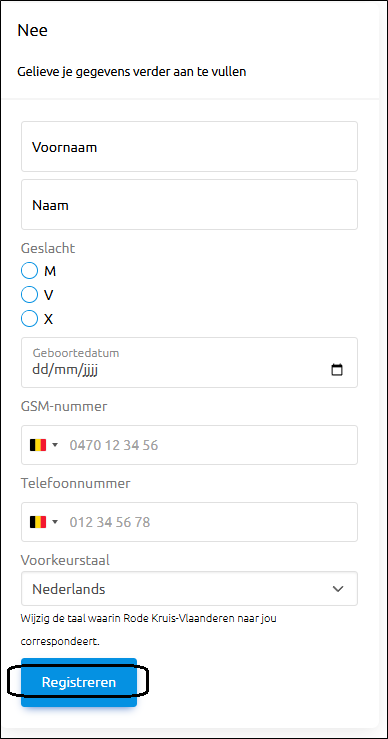Focus the Naam input field
Screen dimensions: 388x739
[189, 205]
